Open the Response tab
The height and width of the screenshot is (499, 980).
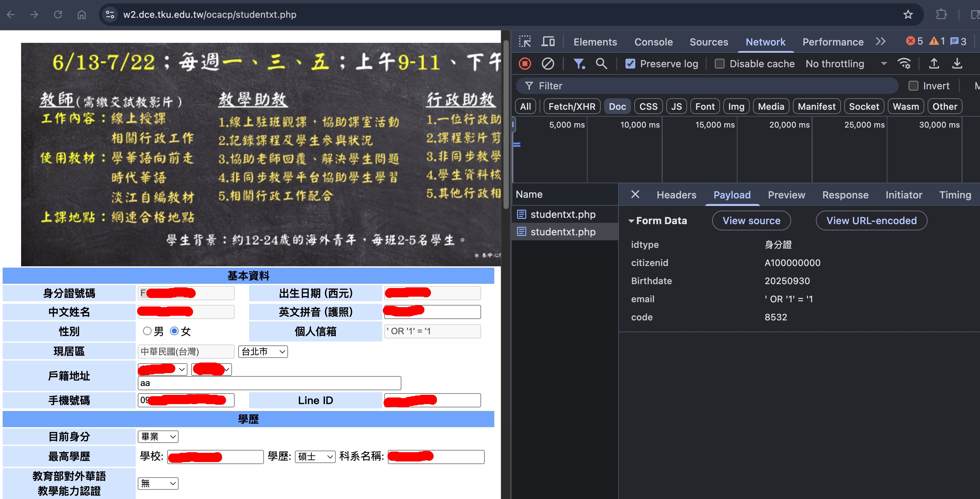[x=845, y=194]
